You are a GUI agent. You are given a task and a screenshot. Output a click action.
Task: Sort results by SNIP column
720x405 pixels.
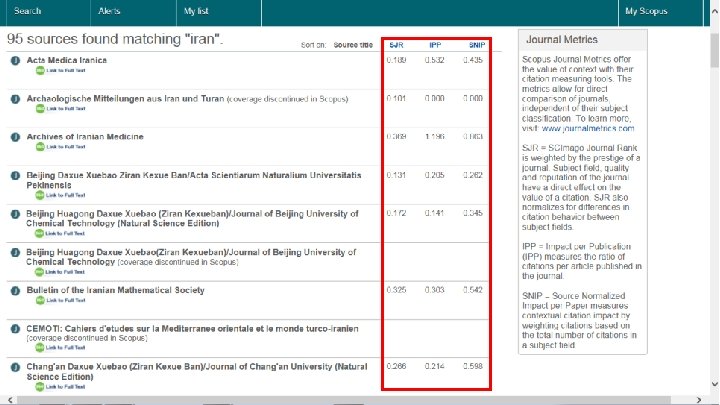[x=477, y=45]
